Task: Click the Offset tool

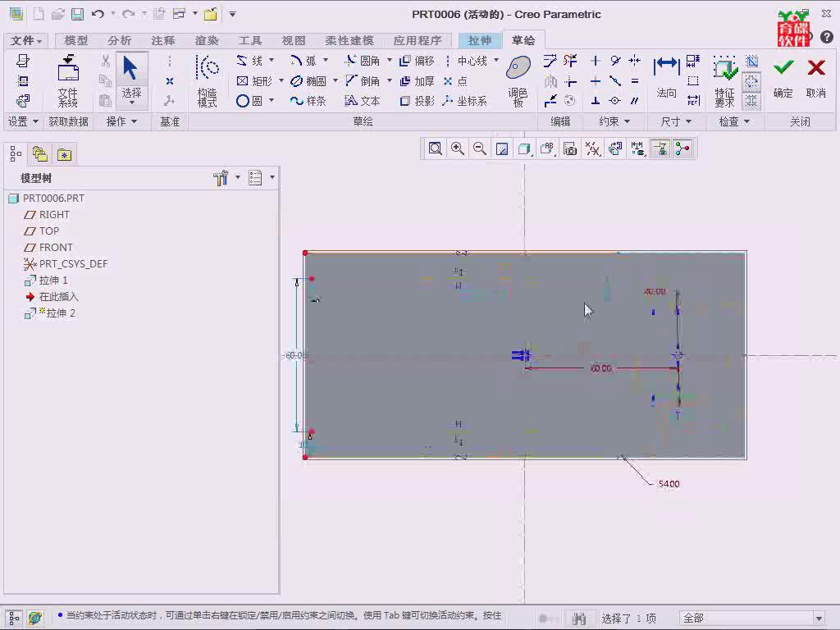Action: [x=418, y=61]
